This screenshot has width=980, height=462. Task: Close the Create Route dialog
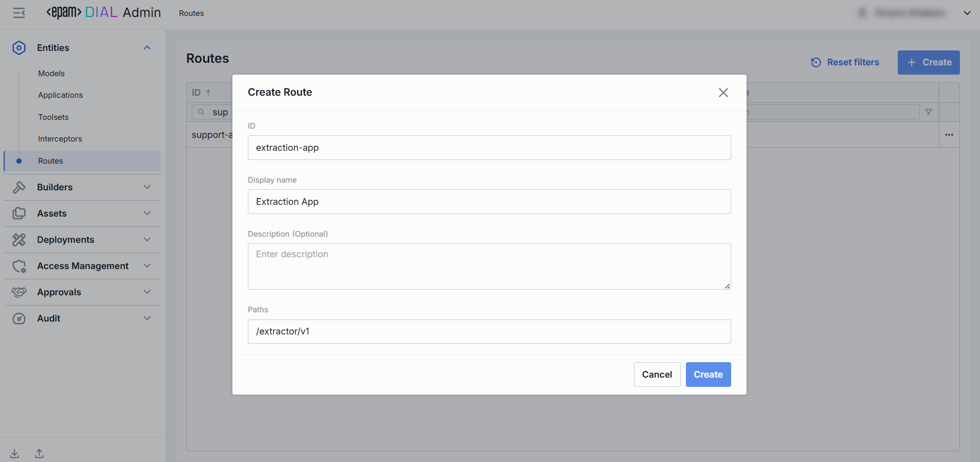click(723, 93)
